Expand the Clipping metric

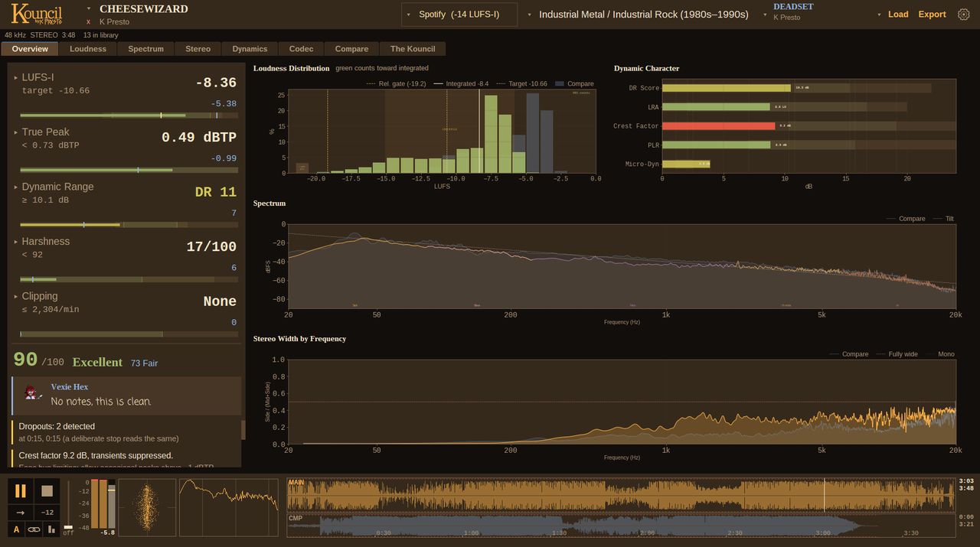pos(15,296)
